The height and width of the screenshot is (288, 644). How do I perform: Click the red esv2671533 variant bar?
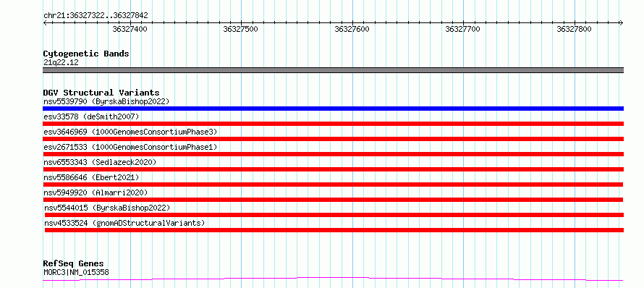click(333, 154)
